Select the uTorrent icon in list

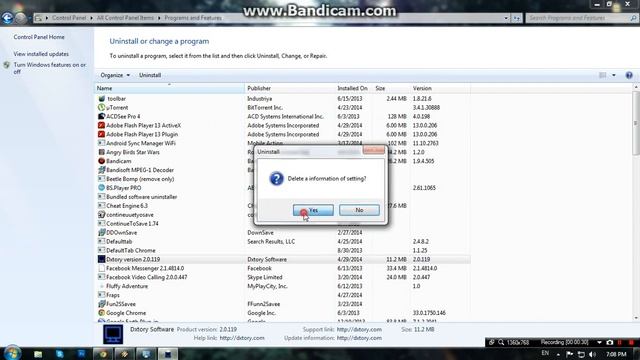[101, 107]
